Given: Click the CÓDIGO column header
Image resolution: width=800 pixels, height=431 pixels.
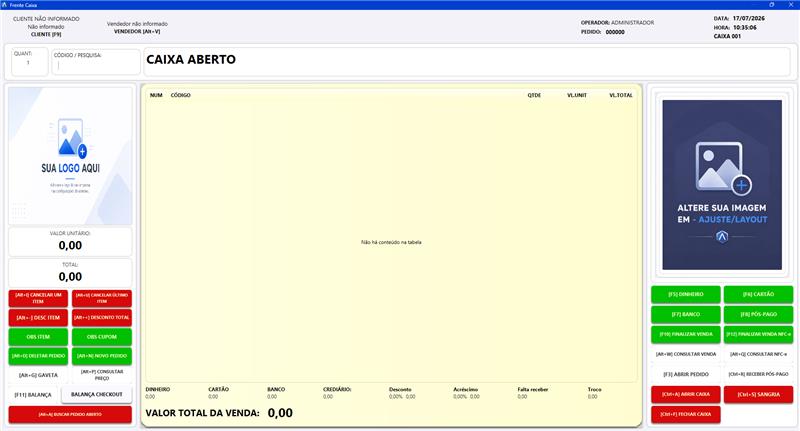Looking at the screenshot, I should click(181, 95).
